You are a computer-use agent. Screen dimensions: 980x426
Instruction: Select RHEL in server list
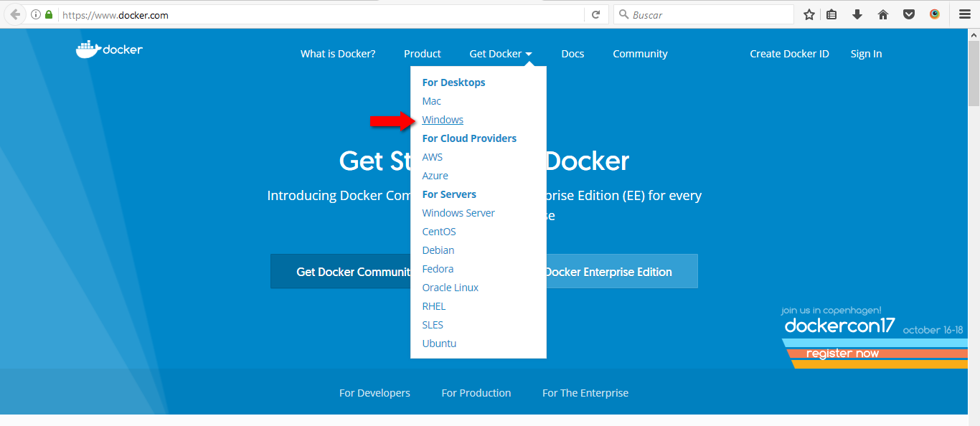coord(434,306)
